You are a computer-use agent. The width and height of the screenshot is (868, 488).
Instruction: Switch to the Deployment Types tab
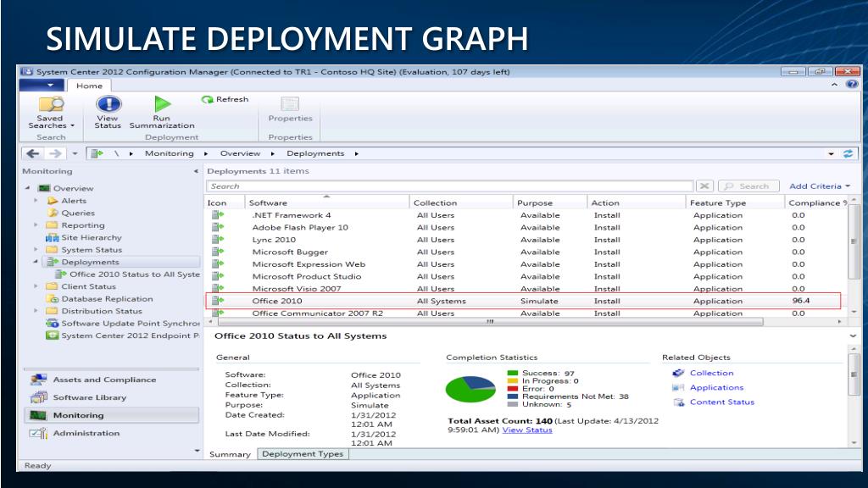click(303, 454)
